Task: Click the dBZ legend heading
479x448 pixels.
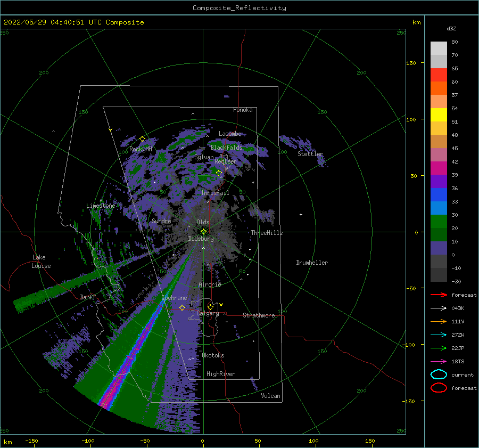Action: [451, 28]
